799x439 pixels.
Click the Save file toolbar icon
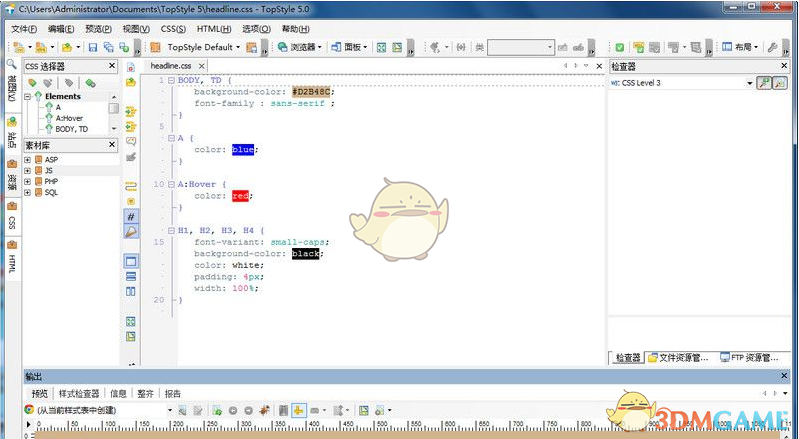coord(93,47)
